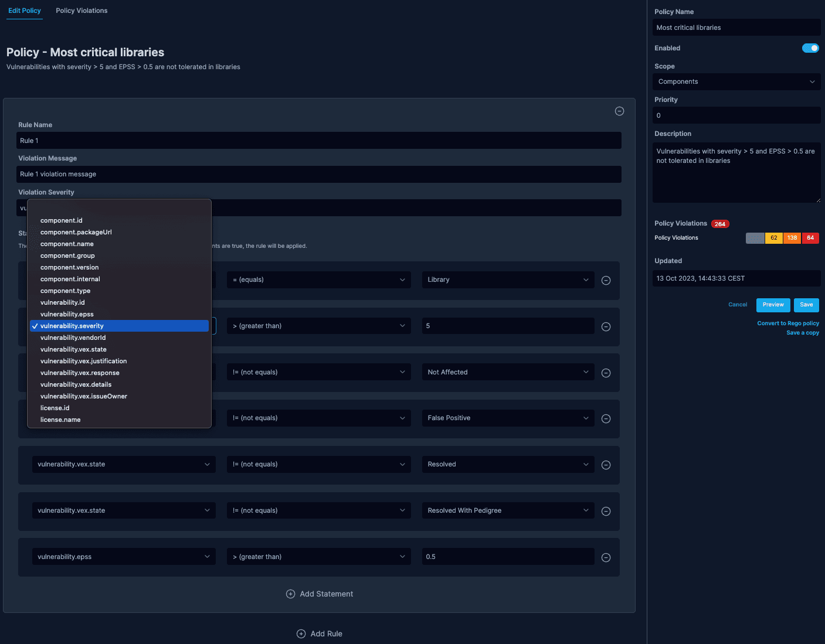Image resolution: width=825 pixels, height=644 pixels.
Task: Click the red 264 Policy Violations badge
Action: point(720,223)
